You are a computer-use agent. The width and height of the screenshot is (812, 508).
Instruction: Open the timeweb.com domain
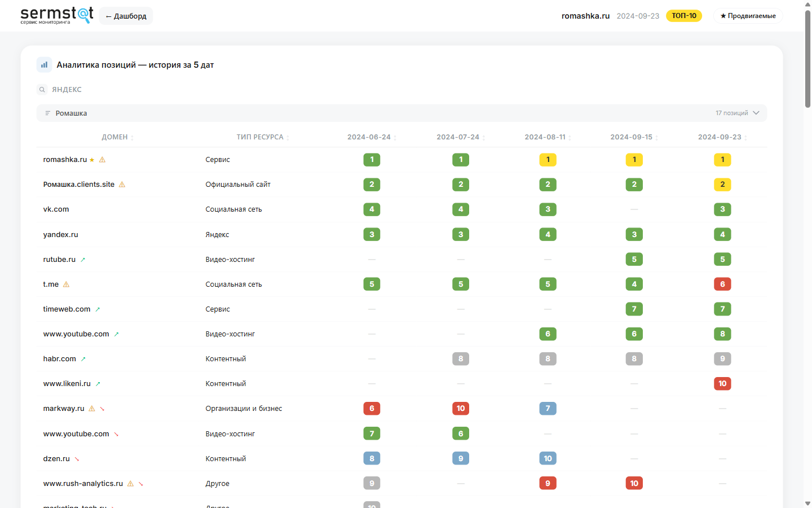(67, 309)
